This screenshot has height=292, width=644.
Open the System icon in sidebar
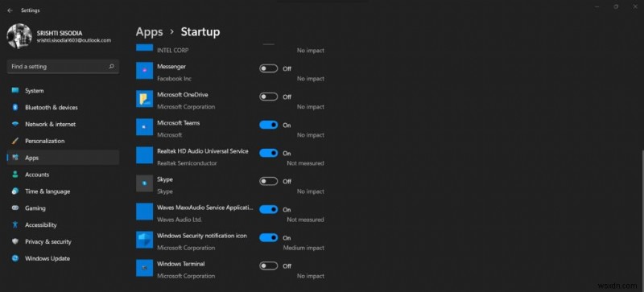(x=15, y=90)
